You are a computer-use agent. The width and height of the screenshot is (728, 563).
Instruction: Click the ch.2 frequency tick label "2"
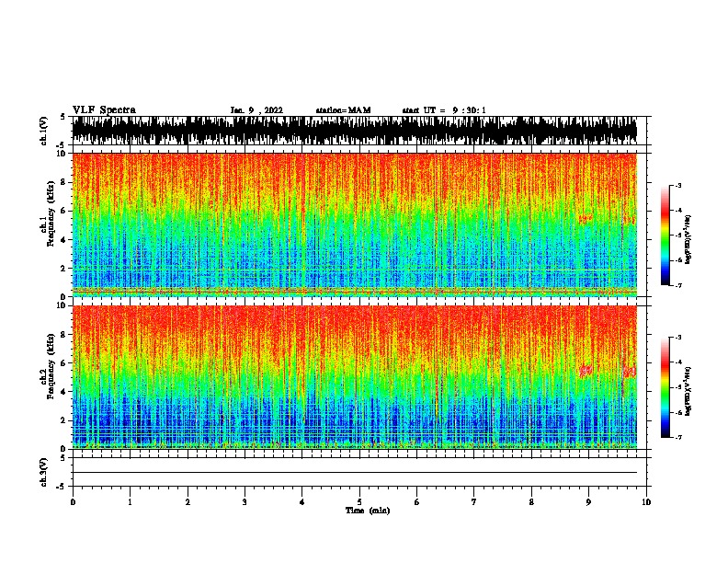click(x=63, y=420)
